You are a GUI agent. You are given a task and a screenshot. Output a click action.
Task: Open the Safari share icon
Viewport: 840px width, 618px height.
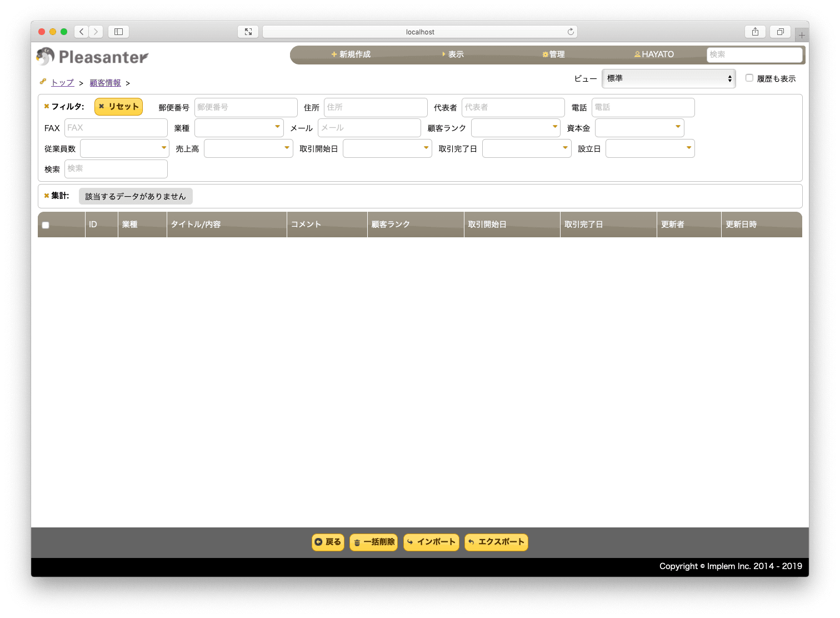755,32
